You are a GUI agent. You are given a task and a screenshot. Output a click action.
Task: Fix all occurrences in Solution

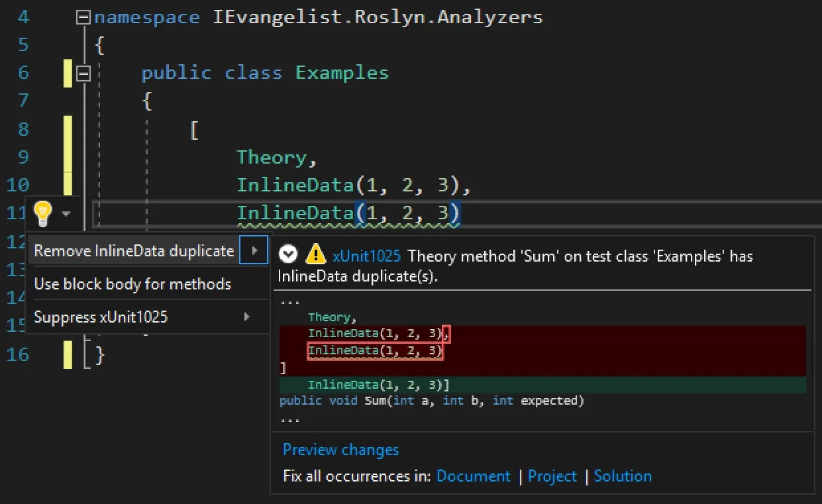click(622, 476)
